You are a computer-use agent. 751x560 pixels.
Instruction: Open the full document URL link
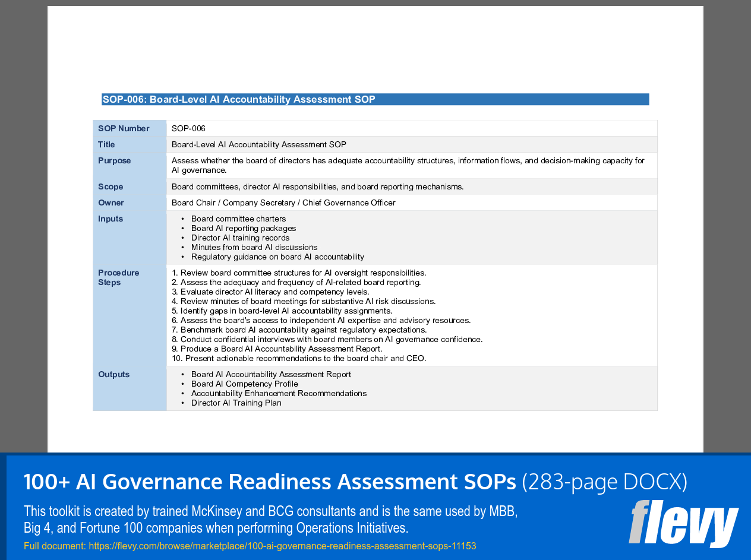coord(282,545)
